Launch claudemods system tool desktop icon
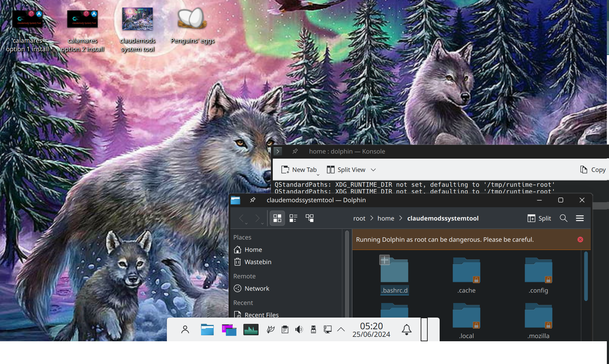The image size is (609, 364). (x=137, y=30)
